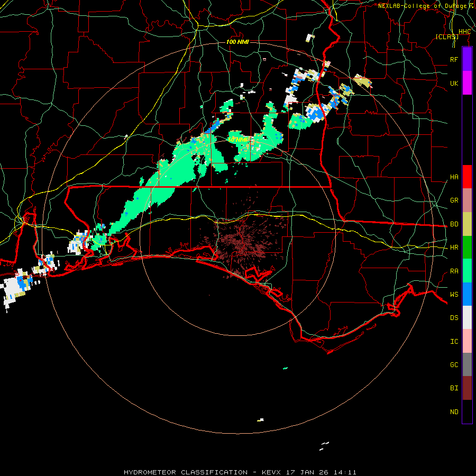Click the dark green HR legend swatch
This screenshot has width=476, height=476.
pyautogui.click(x=467, y=248)
